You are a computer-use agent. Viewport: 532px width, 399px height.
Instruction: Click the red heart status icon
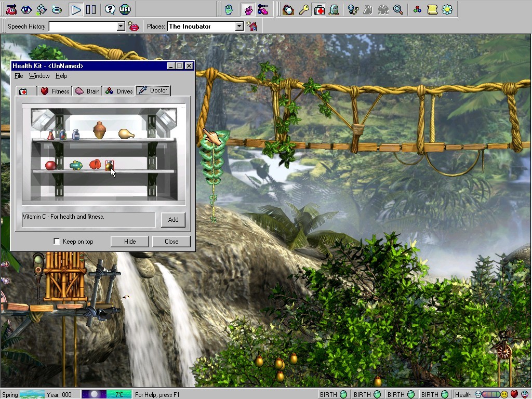[x=514, y=394]
